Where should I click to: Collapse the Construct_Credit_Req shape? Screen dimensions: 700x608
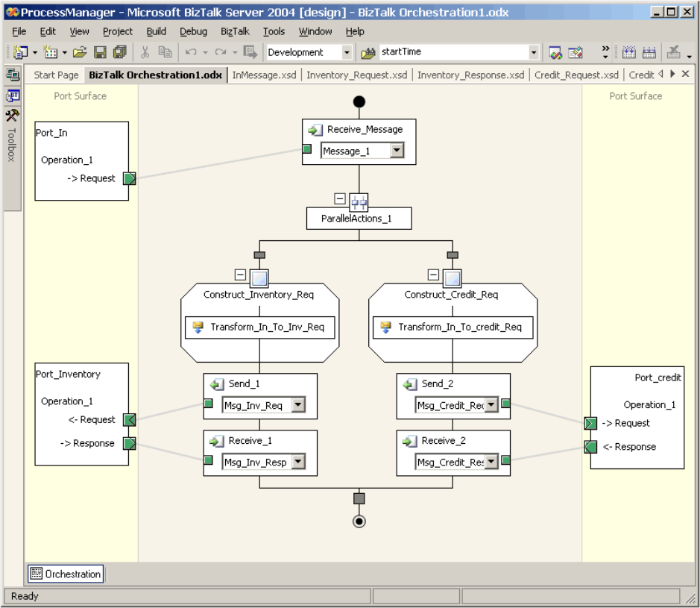(x=433, y=275)
